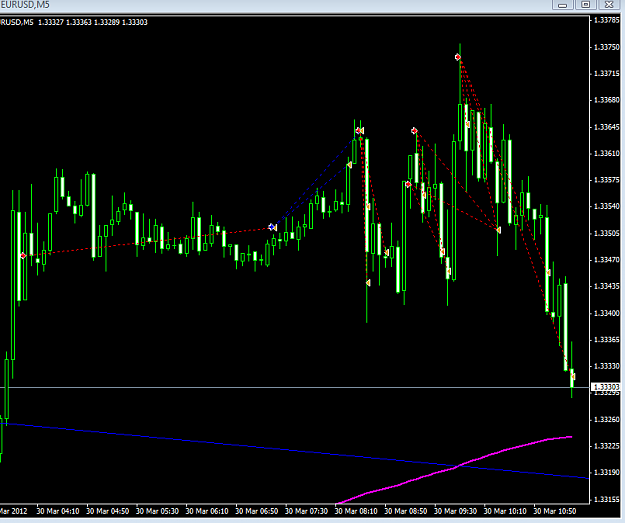Click time axis label 30 Mar 10:10
This screenshot has width=625, height=523.
(x=505, y=511)
